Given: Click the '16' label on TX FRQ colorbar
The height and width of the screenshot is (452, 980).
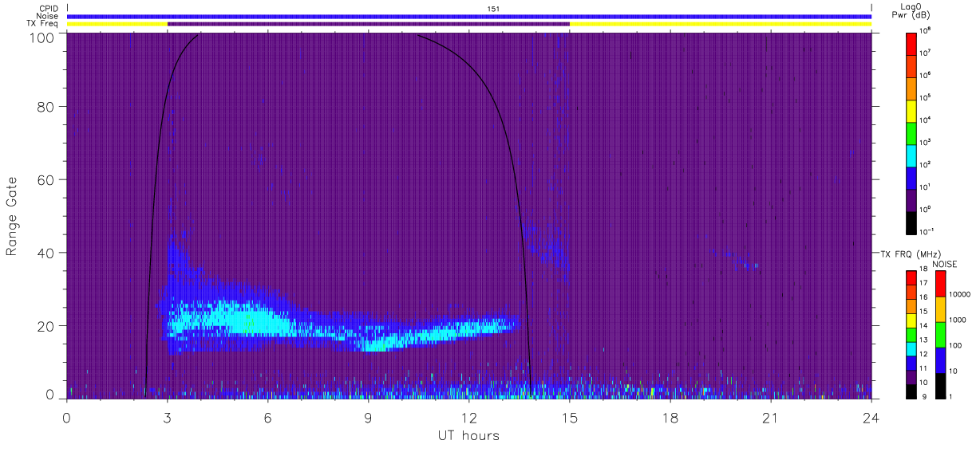Looking at the screenshot, I should (x=923, y=297).
